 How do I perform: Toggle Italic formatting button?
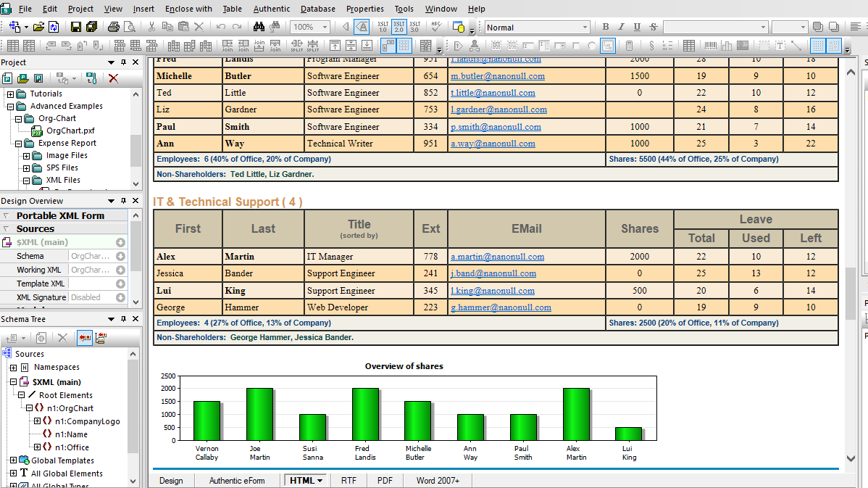[622, 27]
